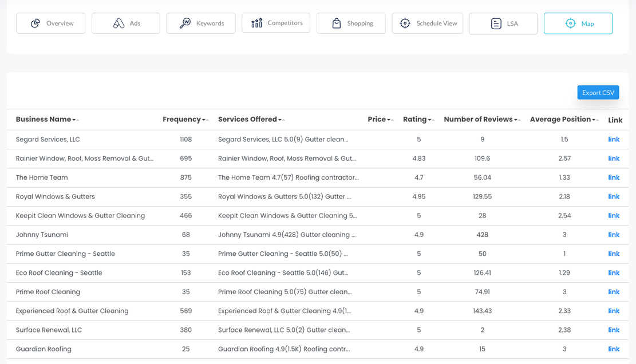The image size is (636, 364).
Task: Click business name 'Royal Windows & Gutters'
Action: (x=55, y=196)
